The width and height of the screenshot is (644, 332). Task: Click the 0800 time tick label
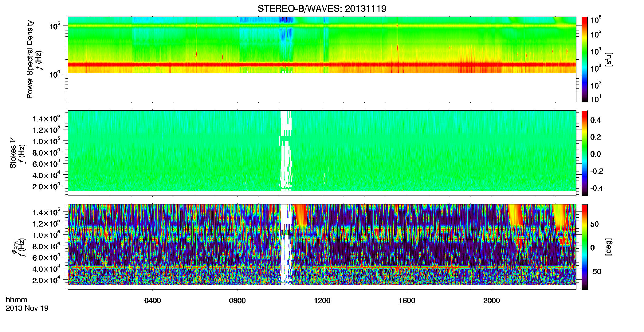(237, 301)
